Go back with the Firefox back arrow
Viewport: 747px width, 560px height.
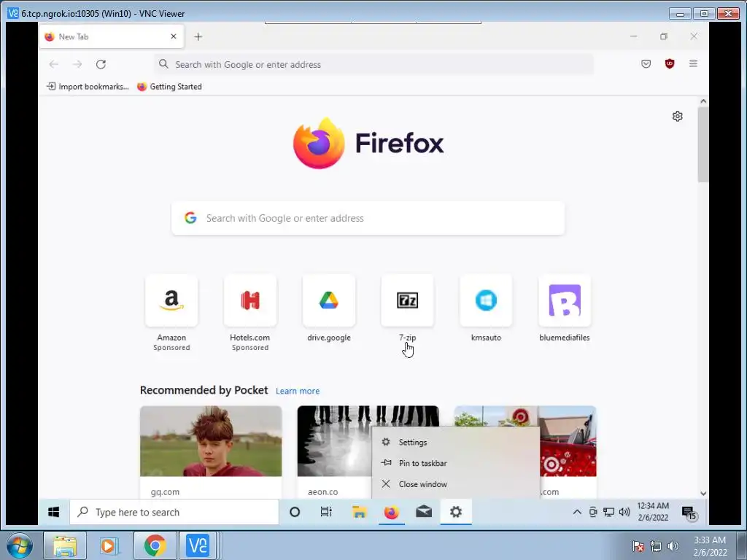click(54, 64)
